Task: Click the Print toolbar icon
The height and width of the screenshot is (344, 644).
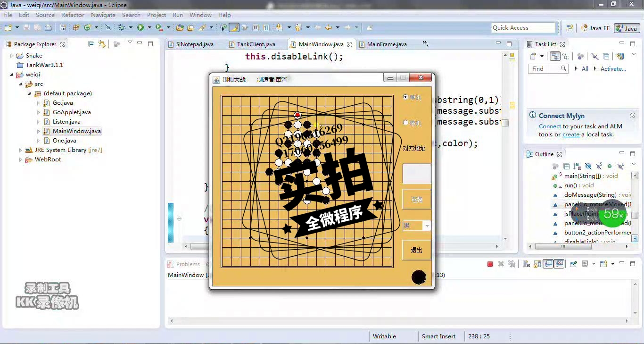Action: point(48,28)
